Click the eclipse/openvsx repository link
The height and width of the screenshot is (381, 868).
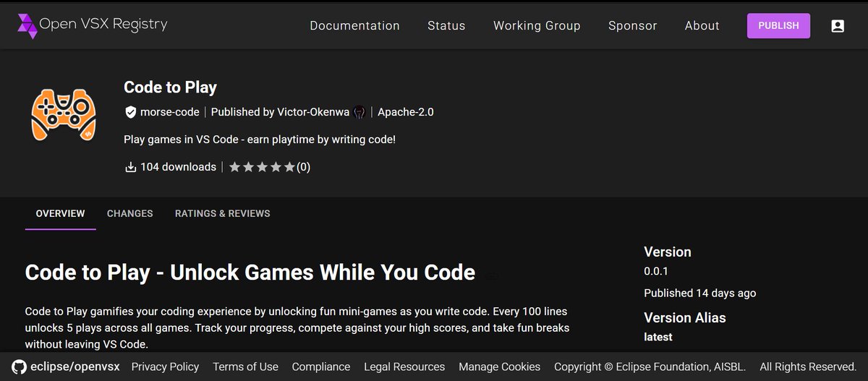pos(74,367)
